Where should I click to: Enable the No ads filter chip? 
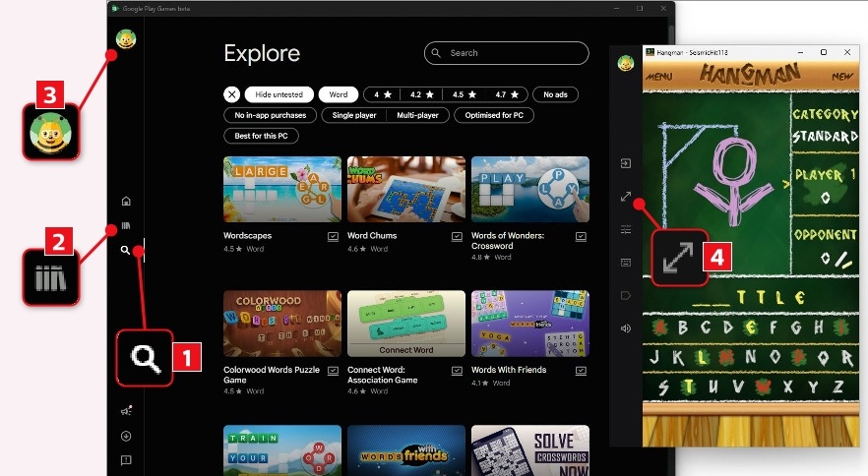555,94
